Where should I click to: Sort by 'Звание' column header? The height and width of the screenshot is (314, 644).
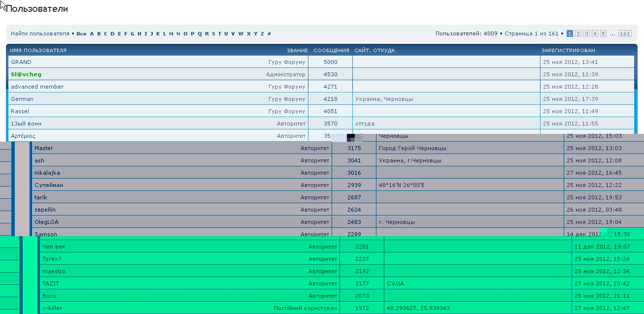pos(297,51)
